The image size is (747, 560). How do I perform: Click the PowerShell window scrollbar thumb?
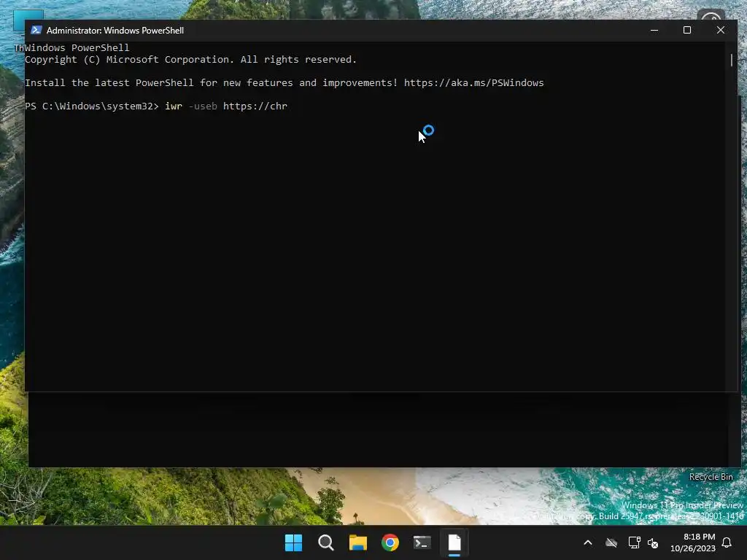click(x=731, y=60)
